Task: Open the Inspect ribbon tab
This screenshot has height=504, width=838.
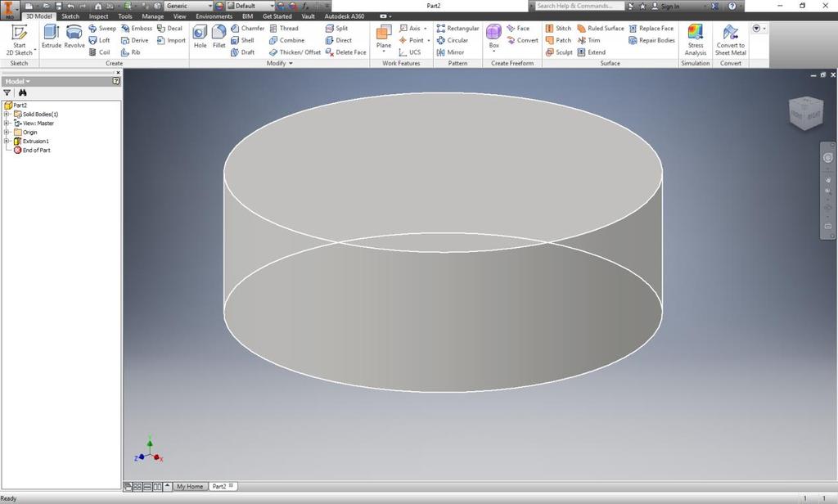Action: pos(98,16)
